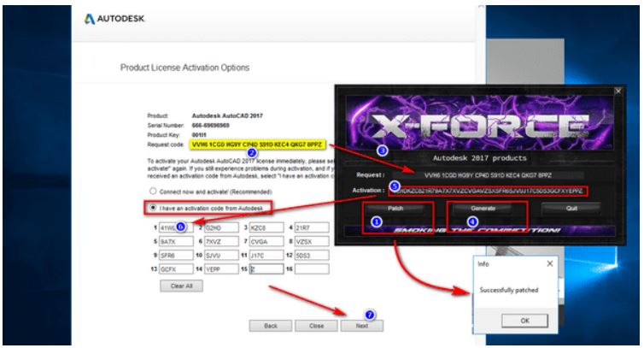Click activation code field number 9
This screenshot has height=348, width=644.
coord(175,254)
